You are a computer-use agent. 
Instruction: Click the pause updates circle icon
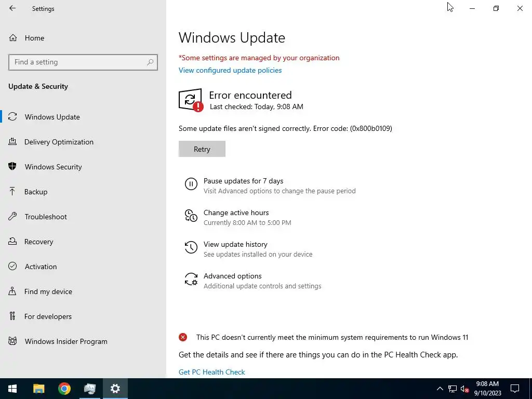click(x=191, y=184)
